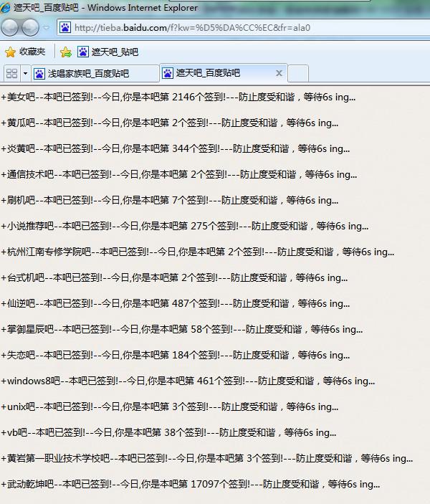Open a new blank tab
The width and height of the screenshot is (430, 504).
298,74
